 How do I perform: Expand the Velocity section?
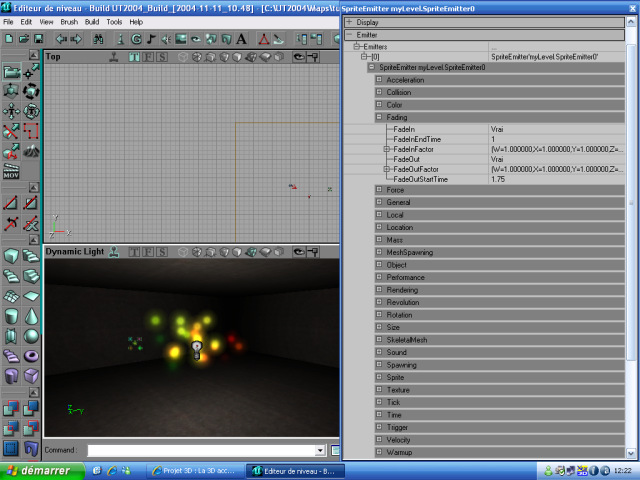tap(379, 440)
